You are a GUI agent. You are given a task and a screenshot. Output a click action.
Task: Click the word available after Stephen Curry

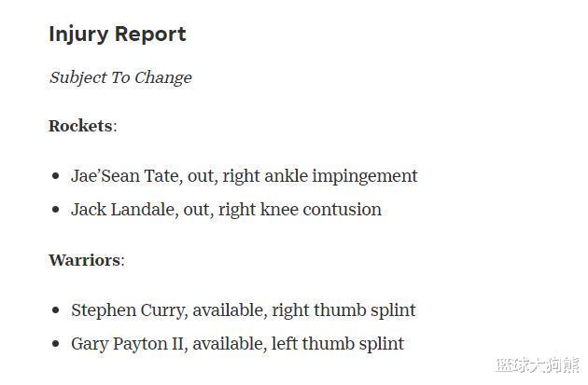pyautogui.click(x=228, y=310)
